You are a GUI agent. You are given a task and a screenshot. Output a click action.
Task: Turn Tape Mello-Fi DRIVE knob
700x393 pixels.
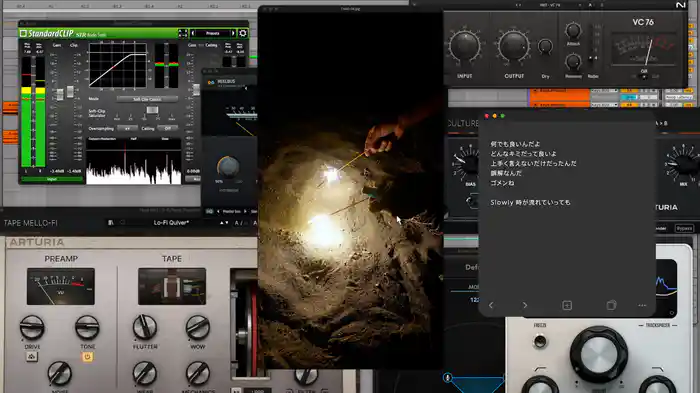click(x=32, y=327)
